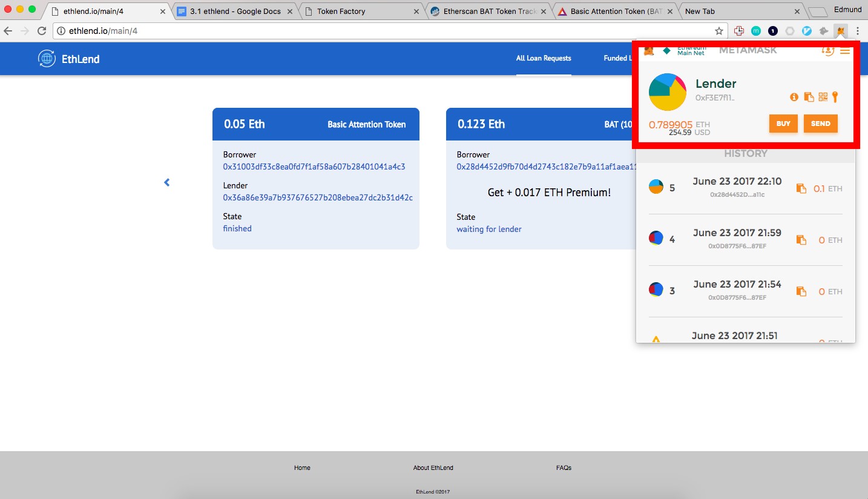Select All Loan Requests nav item
Viewport: 868px width, 499px height.
click(x=544, y=58)
